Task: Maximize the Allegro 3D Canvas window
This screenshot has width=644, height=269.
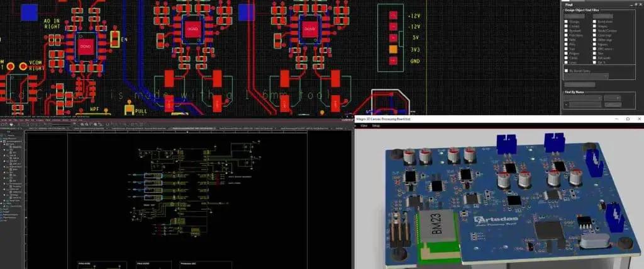Action: click(628, 118)
